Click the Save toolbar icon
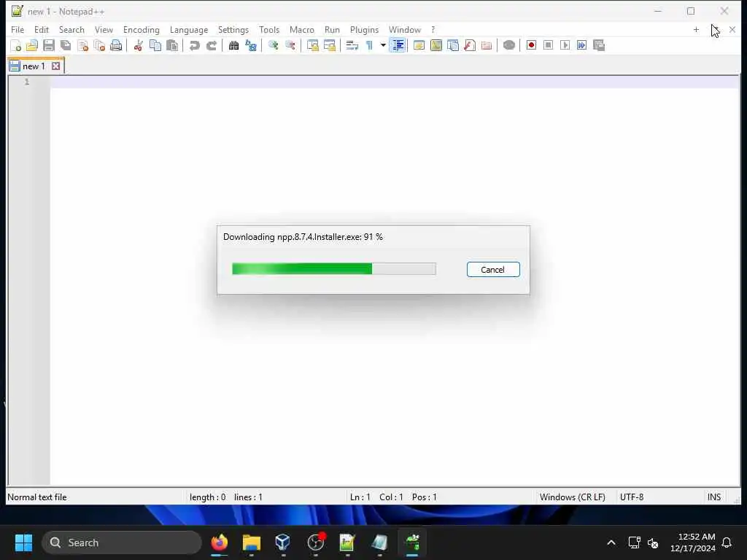Screen dimensions: 747x560 click(49, 45)
